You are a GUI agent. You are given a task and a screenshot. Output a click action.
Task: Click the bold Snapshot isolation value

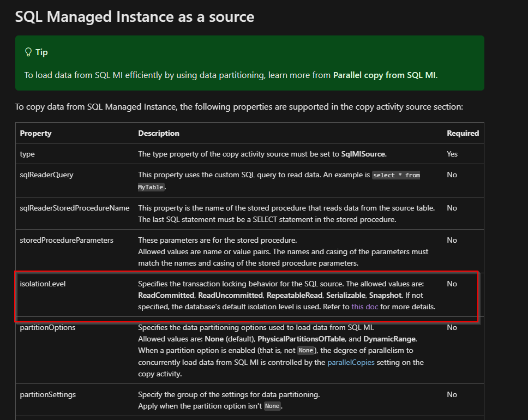point(385,295)
